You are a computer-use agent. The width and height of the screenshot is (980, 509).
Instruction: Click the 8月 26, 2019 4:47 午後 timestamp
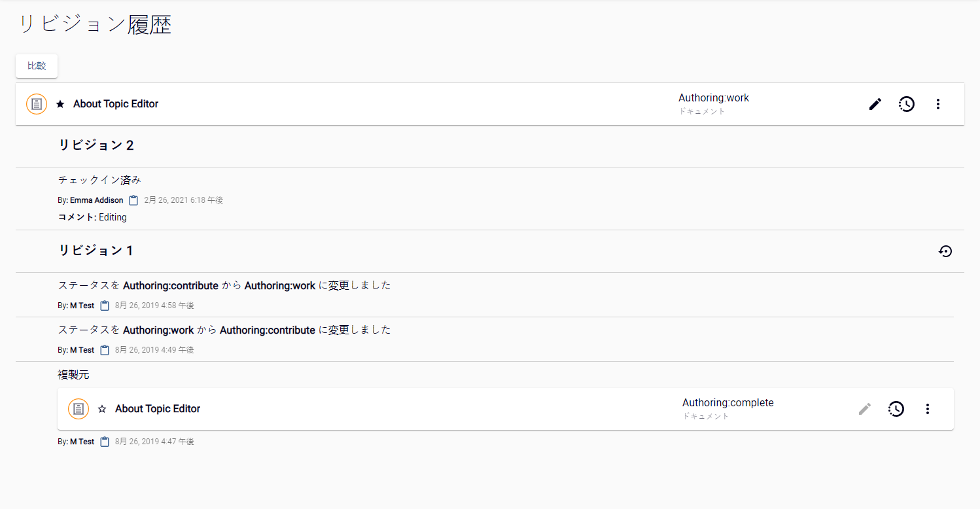coord(154,442)
